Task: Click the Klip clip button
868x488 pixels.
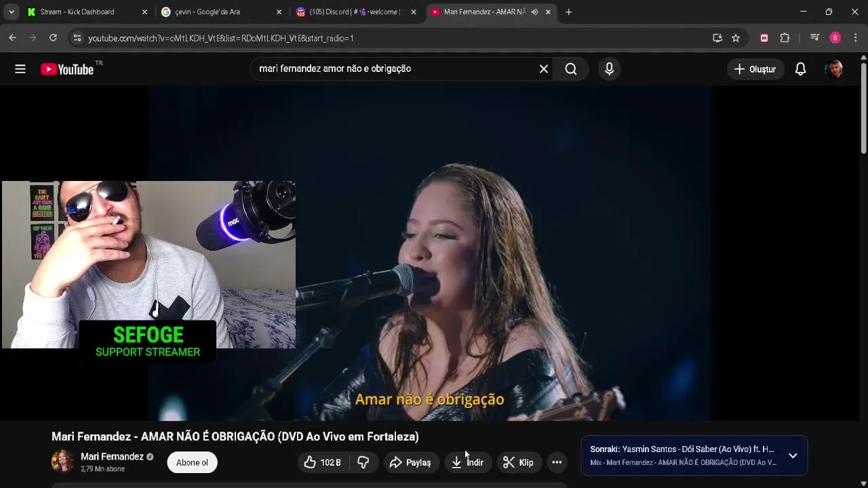Action: pyautogui.click(x=519, y=462)
